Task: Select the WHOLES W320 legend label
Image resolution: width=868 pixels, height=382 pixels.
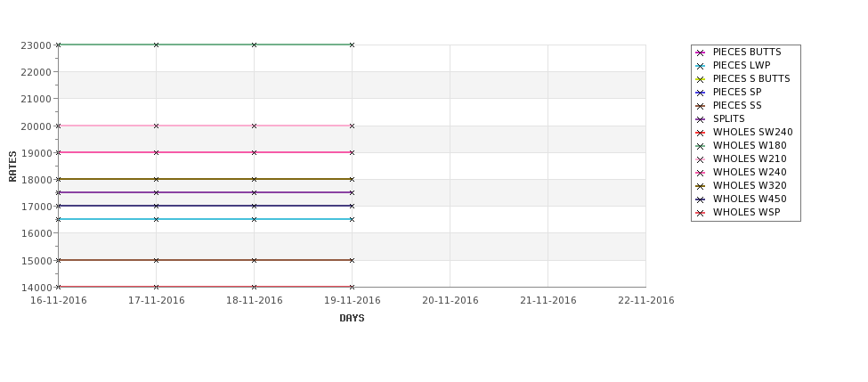Action: tap(750, 185)
